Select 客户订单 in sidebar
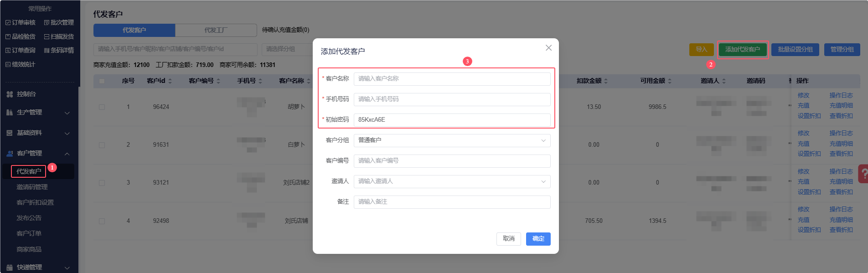The height and width of the screenshot is (273, 868). [29, 233]
